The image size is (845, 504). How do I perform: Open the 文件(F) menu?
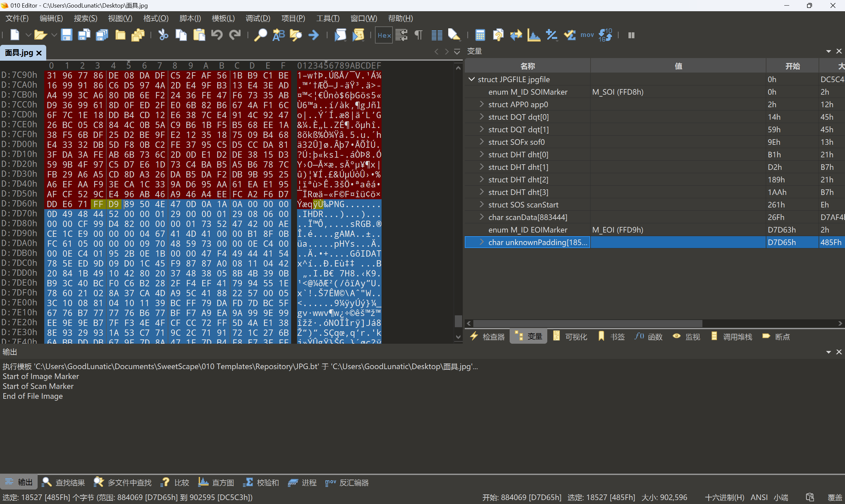coord(17,18)
